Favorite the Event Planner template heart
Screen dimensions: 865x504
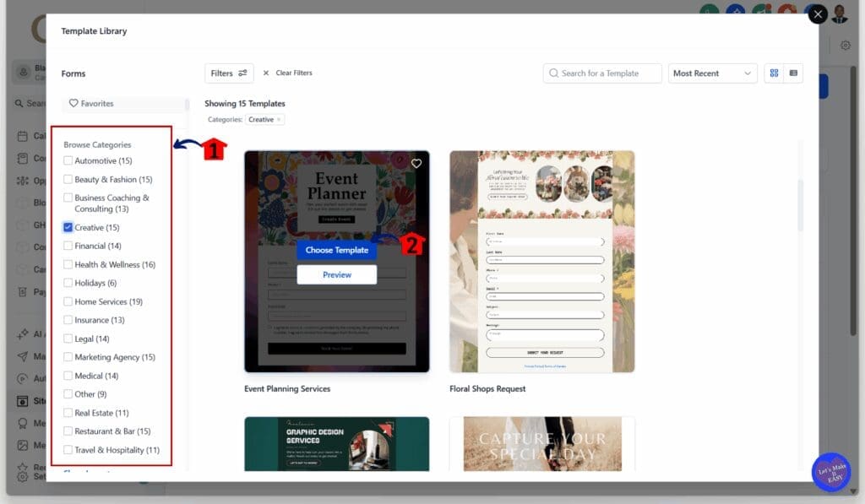point(416,164)
